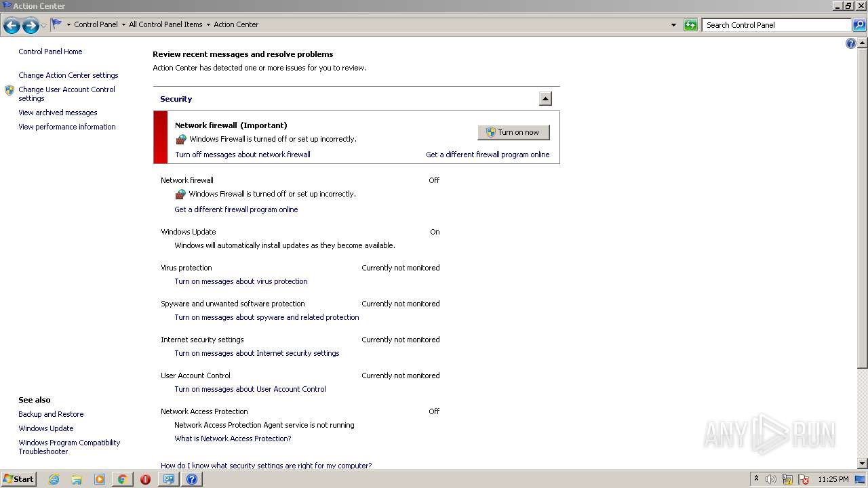Open the Start menu
Screen dimensions: 868x488
coord(19,479)
